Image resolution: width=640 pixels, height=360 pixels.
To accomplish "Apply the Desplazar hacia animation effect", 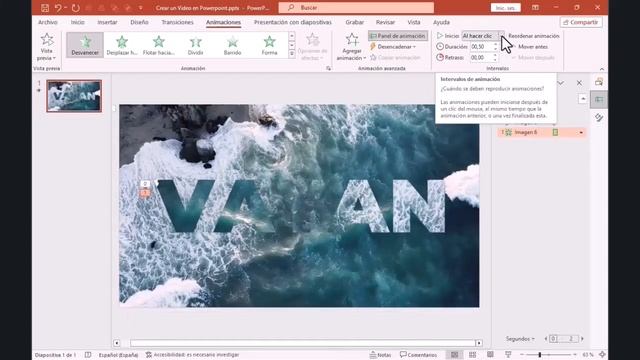I will tap(122, 45).
